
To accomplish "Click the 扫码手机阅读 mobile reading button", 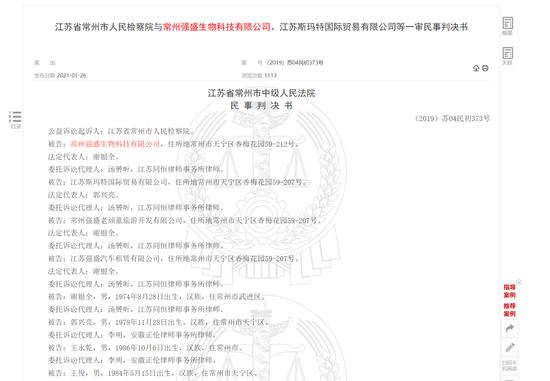I will tap(510, 366).
